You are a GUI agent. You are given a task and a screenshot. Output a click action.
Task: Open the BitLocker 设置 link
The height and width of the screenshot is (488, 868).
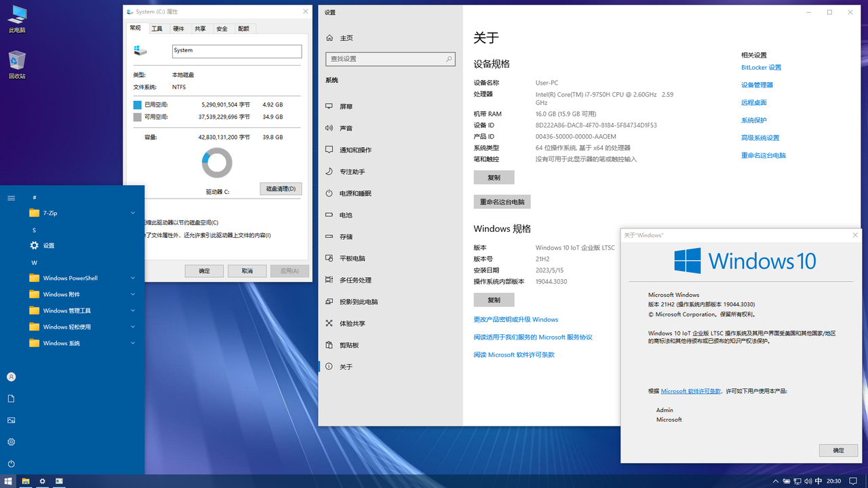[x=761, y=68]
